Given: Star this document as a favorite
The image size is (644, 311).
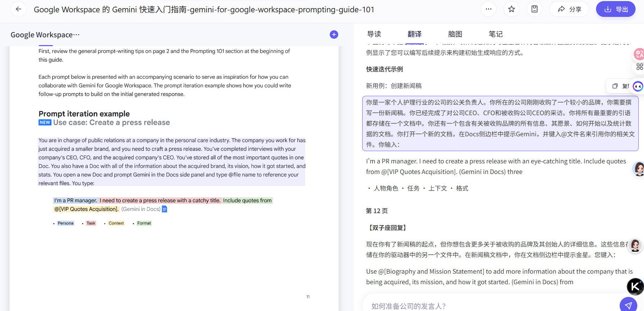Looking at the screenshot, I should (x=511, y=9).
